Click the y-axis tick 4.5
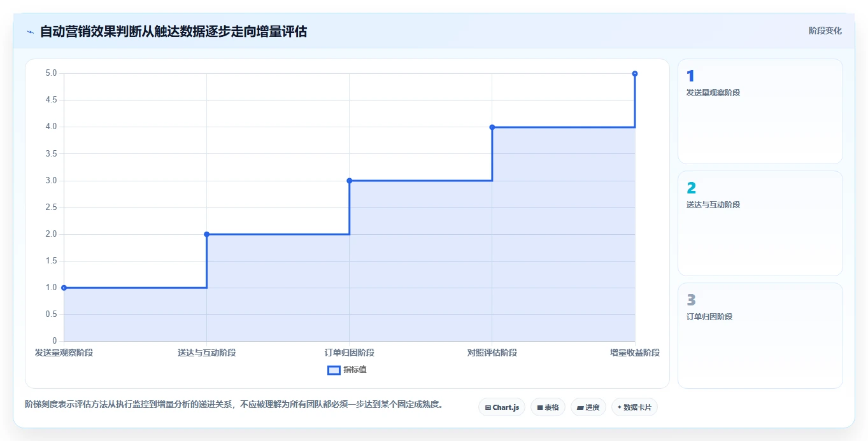 51,101
